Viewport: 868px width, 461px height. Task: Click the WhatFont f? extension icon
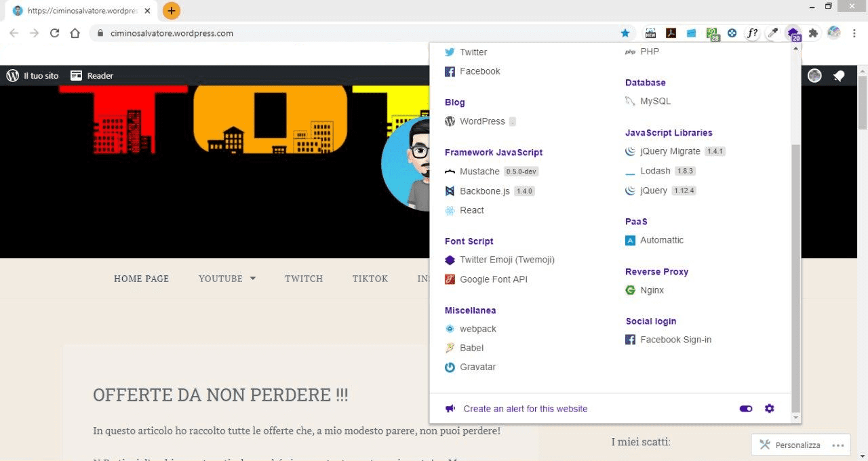pyautogui.click(x=752, y=33)
